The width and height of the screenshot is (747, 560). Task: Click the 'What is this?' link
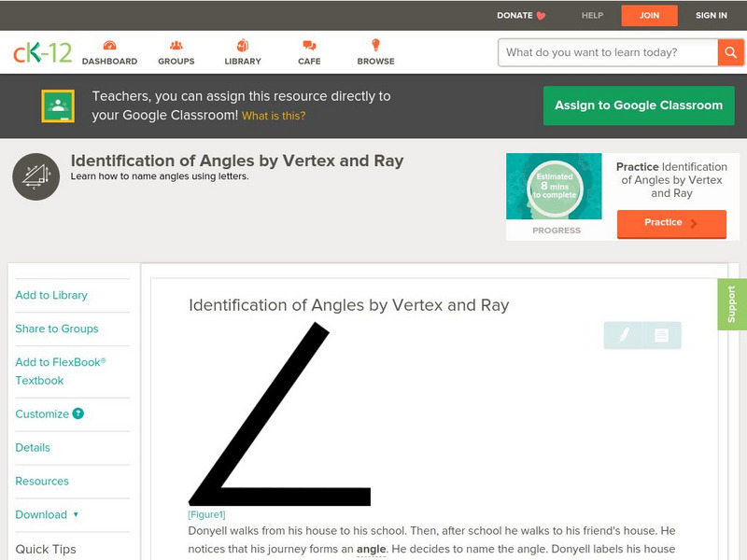(274, 116)
